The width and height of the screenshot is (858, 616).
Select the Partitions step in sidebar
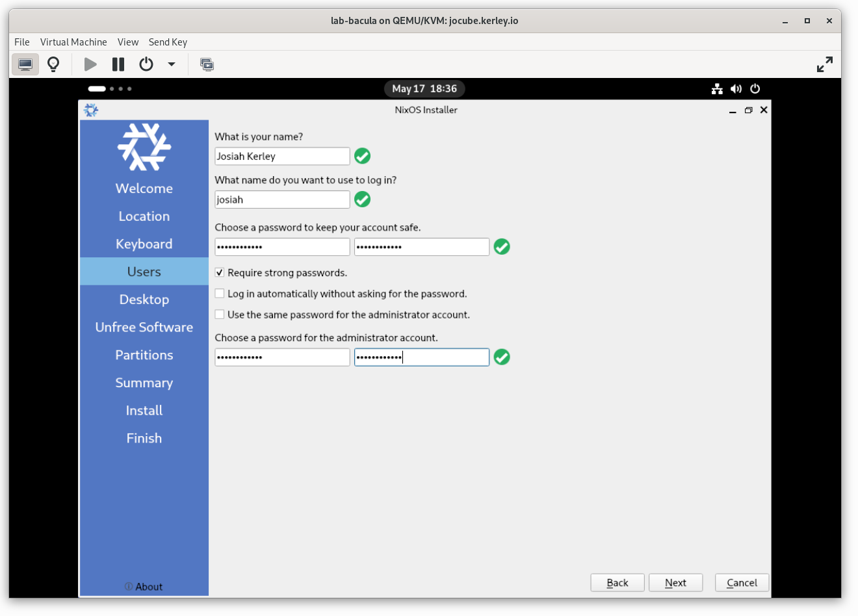(x=144, y=355)
